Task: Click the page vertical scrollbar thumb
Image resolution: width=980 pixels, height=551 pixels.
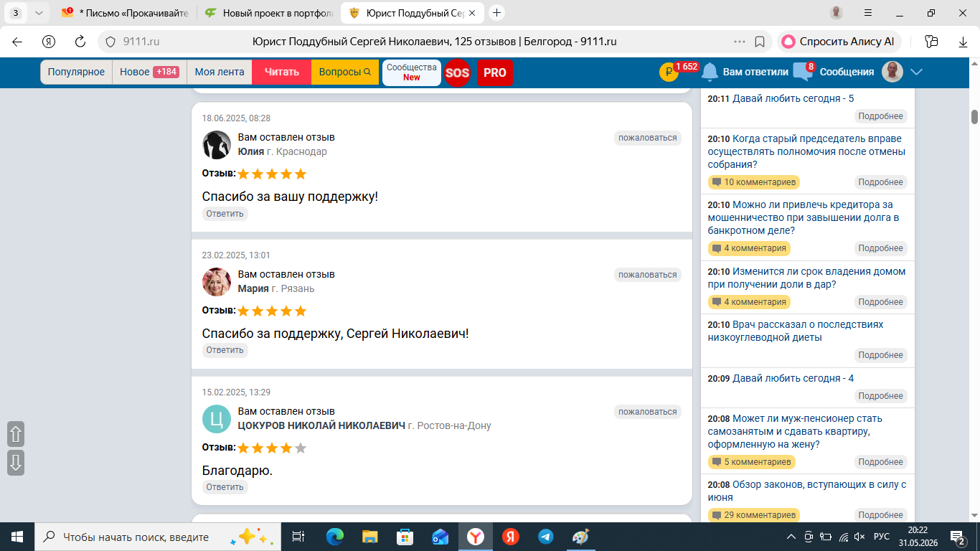Action: tap(975, 116)
